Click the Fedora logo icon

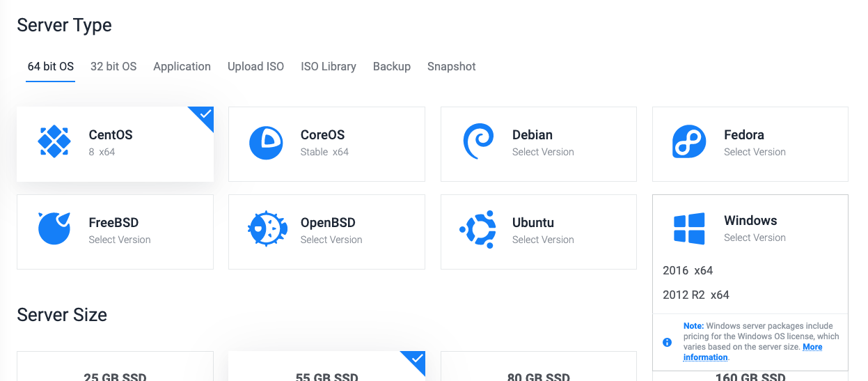(x=689, y=143)
